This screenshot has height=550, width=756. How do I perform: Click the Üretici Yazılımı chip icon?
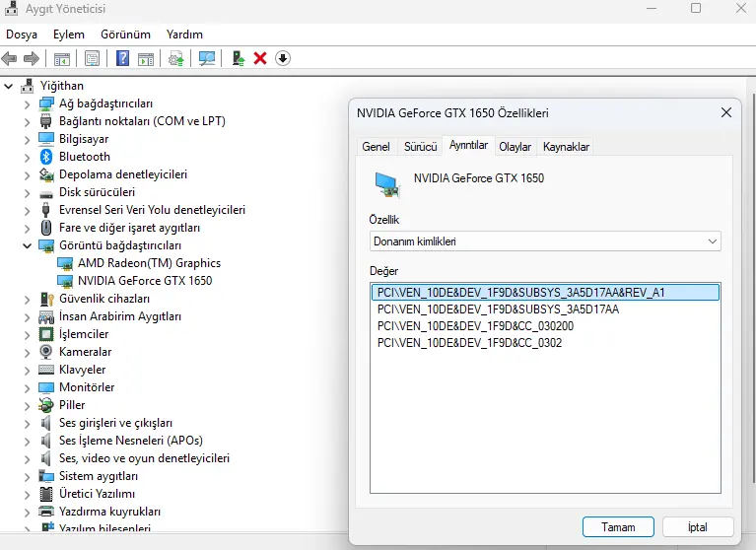click(46, 494)
